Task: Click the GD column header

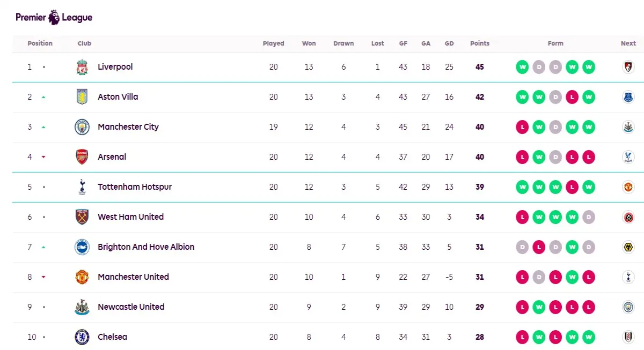Action: pos(449,43)
